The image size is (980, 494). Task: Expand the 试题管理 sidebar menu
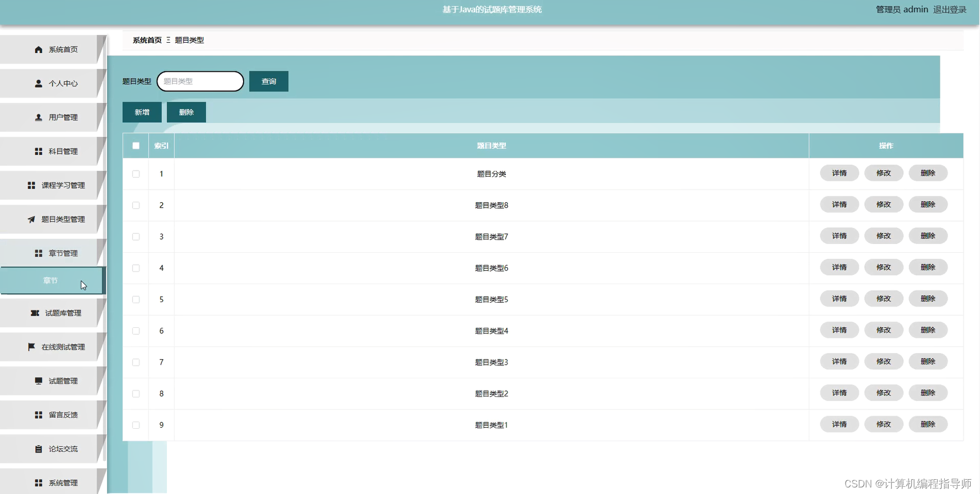52,381
